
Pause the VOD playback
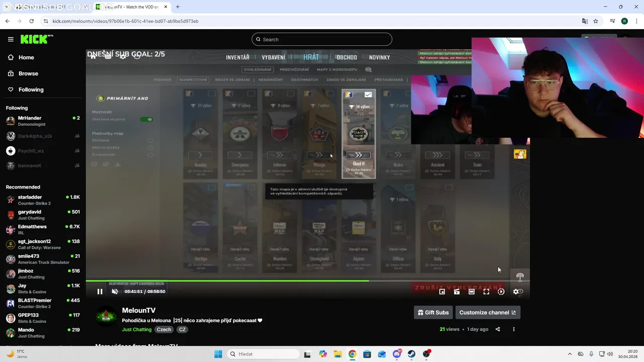(x=100, y=292)
